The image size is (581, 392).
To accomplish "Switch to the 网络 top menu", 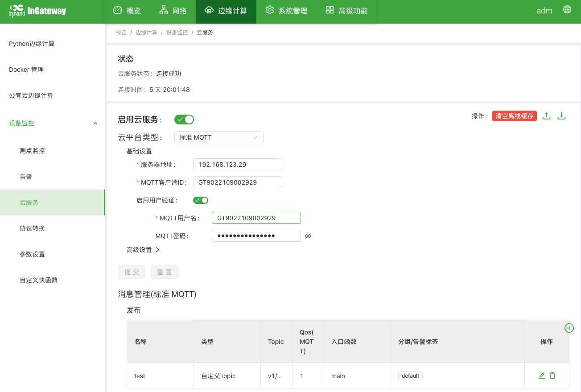I will pyautogui.click(x=173, y=11).
